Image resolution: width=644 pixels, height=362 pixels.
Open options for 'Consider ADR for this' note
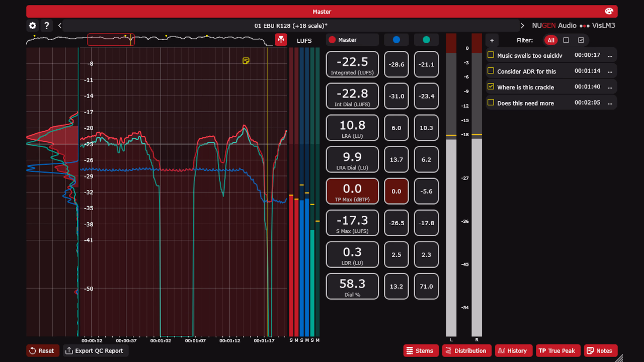(x=610, y=71)
